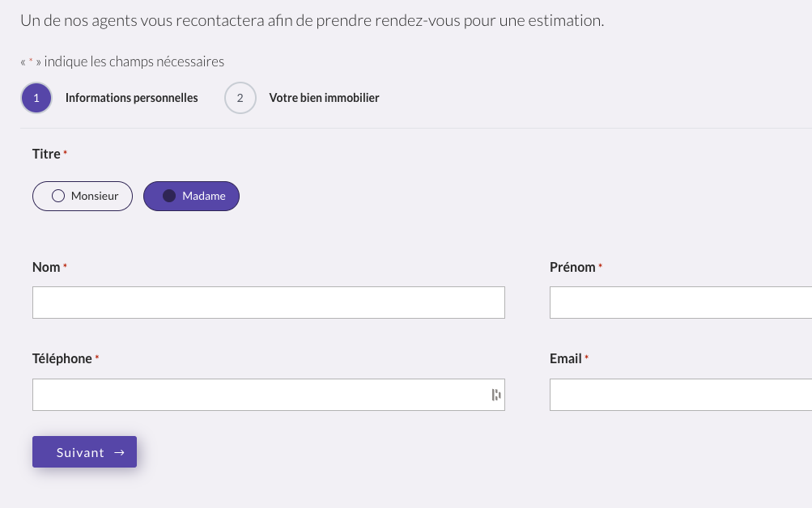Choose the Monsieur title option

83,196
